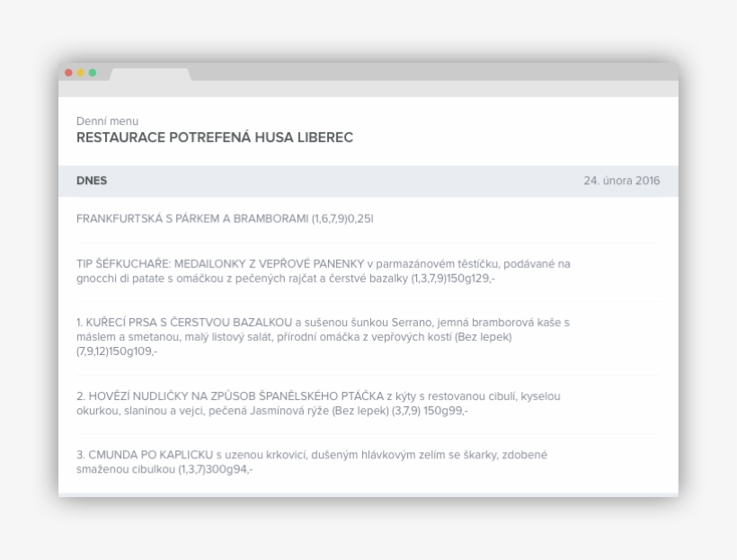737x560 pixels.
Task: Select the "150g" weight on the Spanish-style dish
Action: pyautogui.click(x=438, y=411)
